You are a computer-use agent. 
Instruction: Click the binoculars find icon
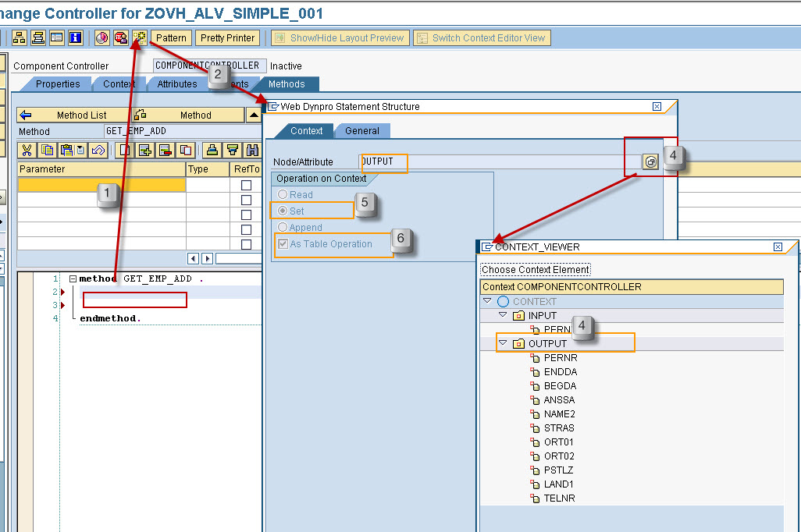pos(252,150)
